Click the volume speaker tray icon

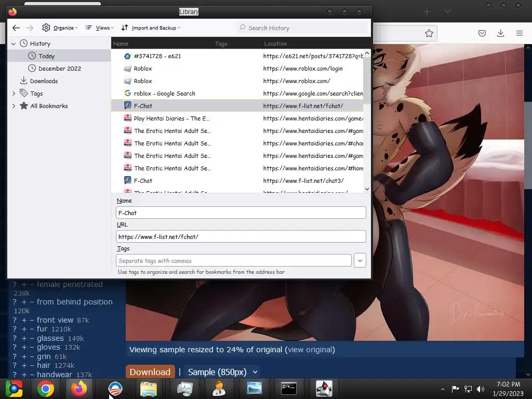pyautogui.click(x=481, y=389)
